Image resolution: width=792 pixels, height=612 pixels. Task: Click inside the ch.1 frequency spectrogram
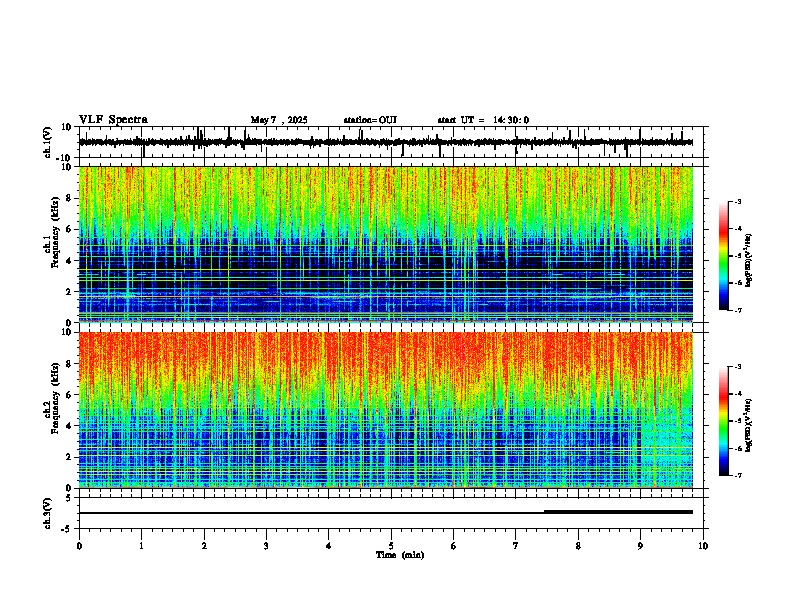386,244
